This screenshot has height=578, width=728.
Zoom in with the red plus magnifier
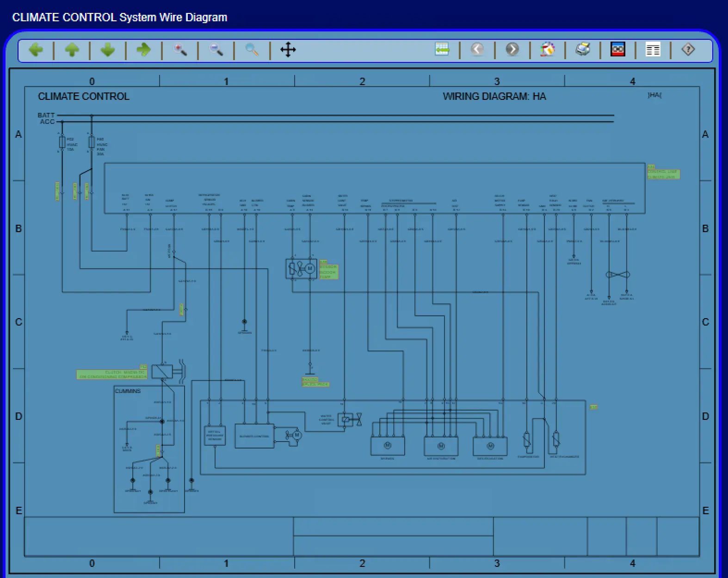180,49
